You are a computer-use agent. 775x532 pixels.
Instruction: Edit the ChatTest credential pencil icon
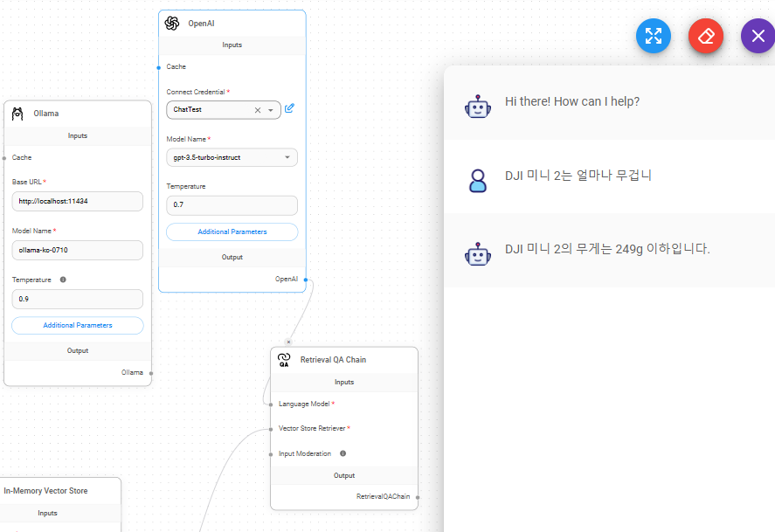[x=289, y=108]
